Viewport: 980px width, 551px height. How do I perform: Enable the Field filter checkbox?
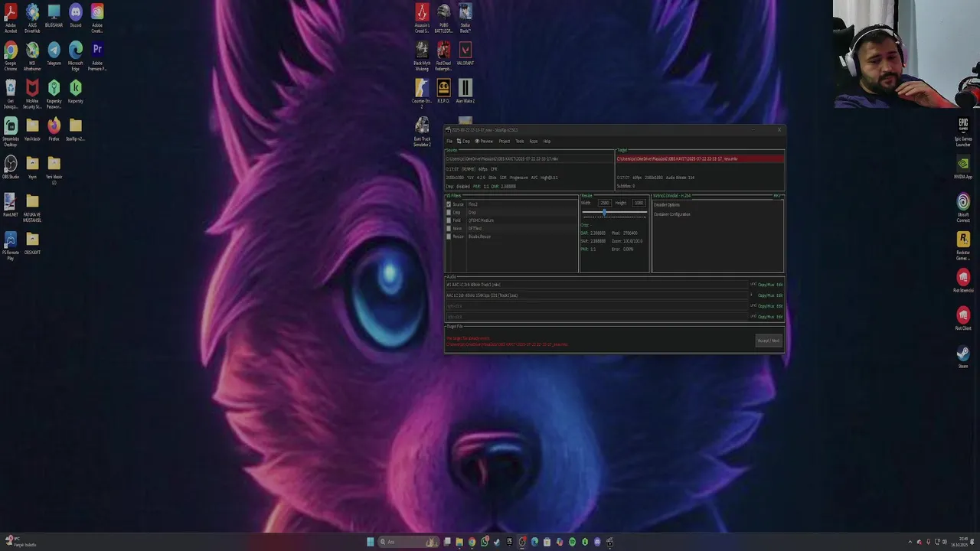(x=449, y=220)
